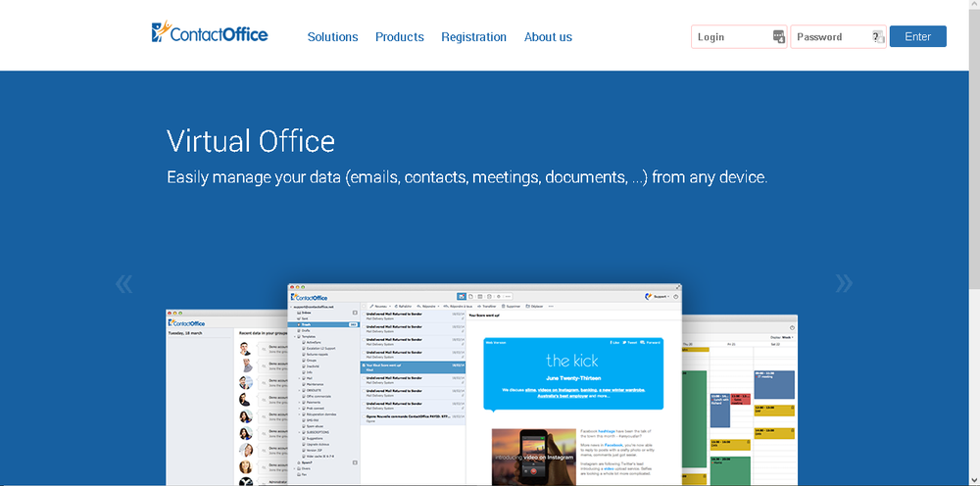This screenshot has width=980, height=486.
Task: Advance carousel with the right chevrons
Action: pos(844,283)
